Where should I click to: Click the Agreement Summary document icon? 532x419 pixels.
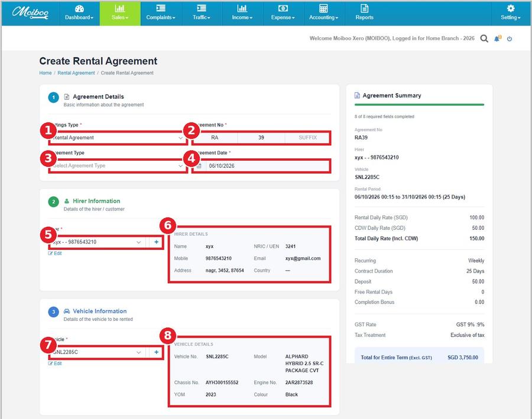357,95
